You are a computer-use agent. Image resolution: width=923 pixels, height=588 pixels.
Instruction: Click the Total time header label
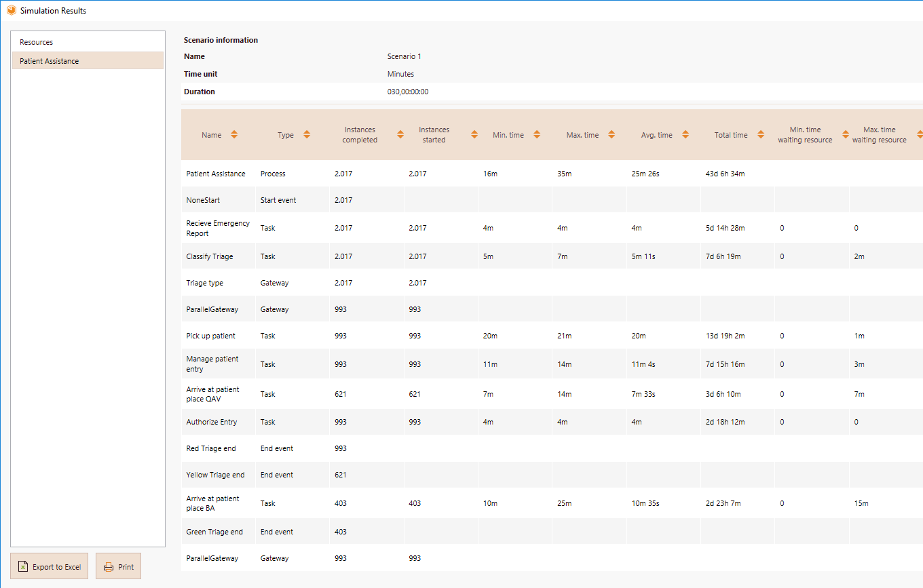coord(731,135)
